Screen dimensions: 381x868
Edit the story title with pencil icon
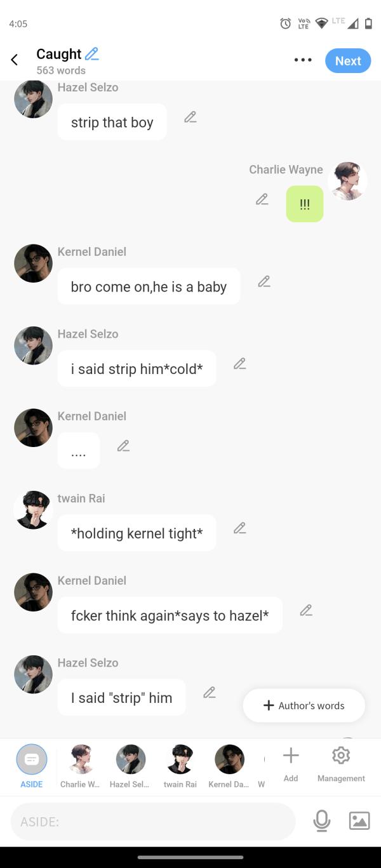92,54
